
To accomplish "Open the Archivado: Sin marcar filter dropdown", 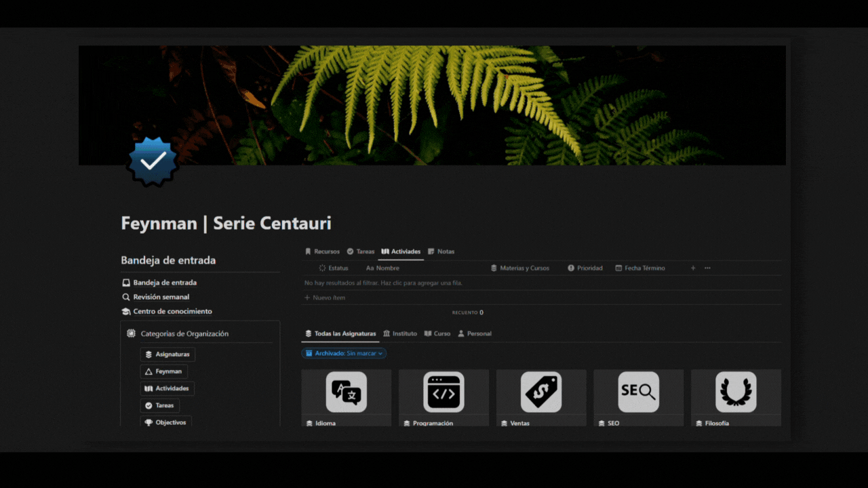I will pos(344,353).
